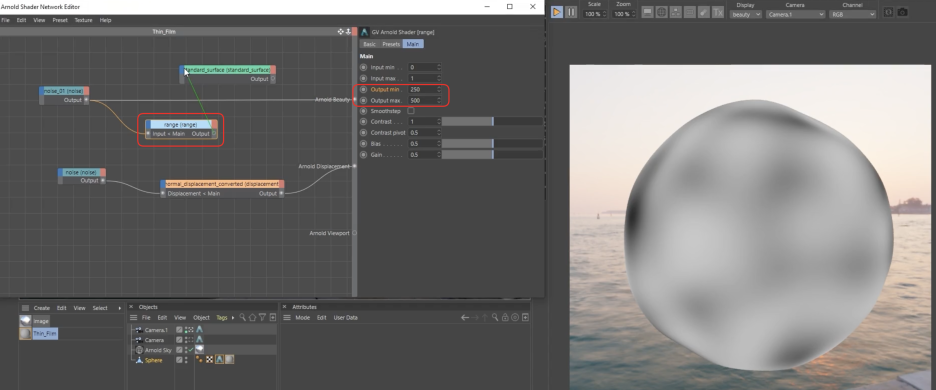Viewport: 936px width, 390px height.
Task: Click the Arnold tag on Sphere
Action: point(219,360)
